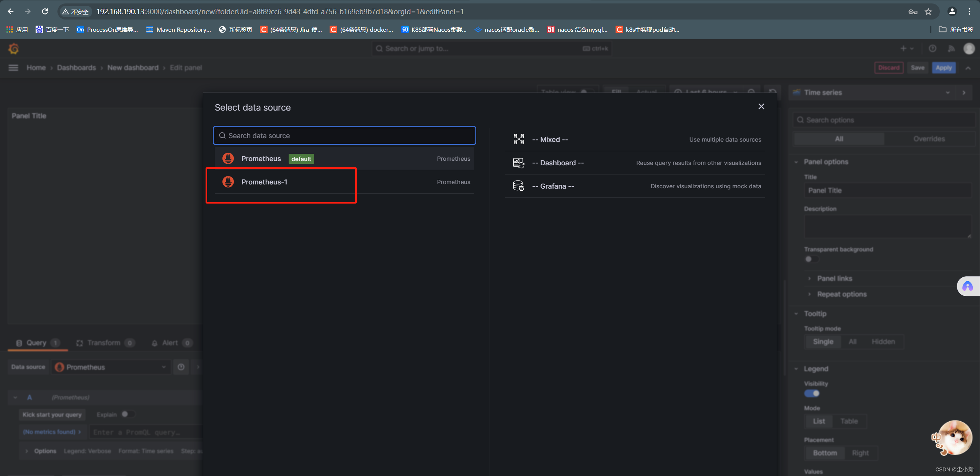Click the Prometheus-1 flame icon
Screen dimensions: 980x476
[x=228, y=182]
